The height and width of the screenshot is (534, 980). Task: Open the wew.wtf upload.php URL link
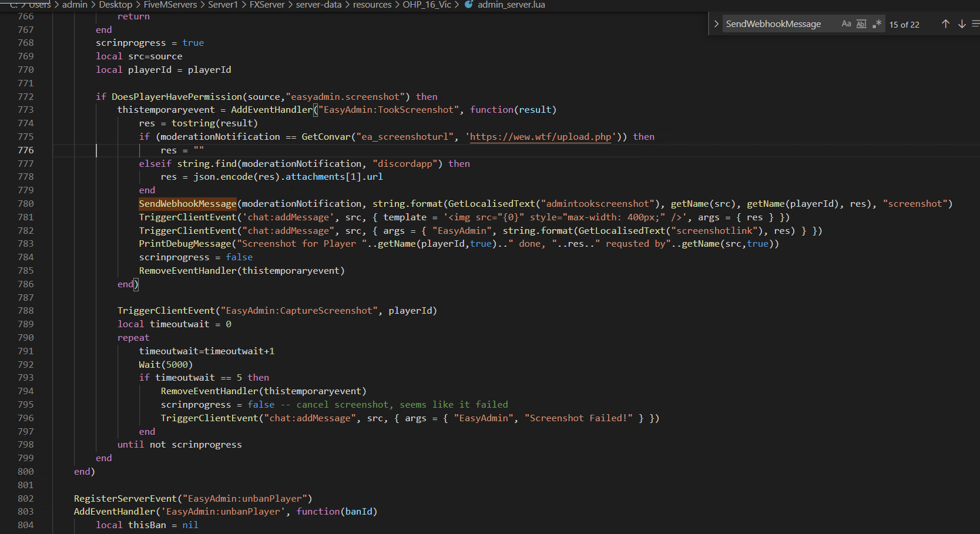539,136
